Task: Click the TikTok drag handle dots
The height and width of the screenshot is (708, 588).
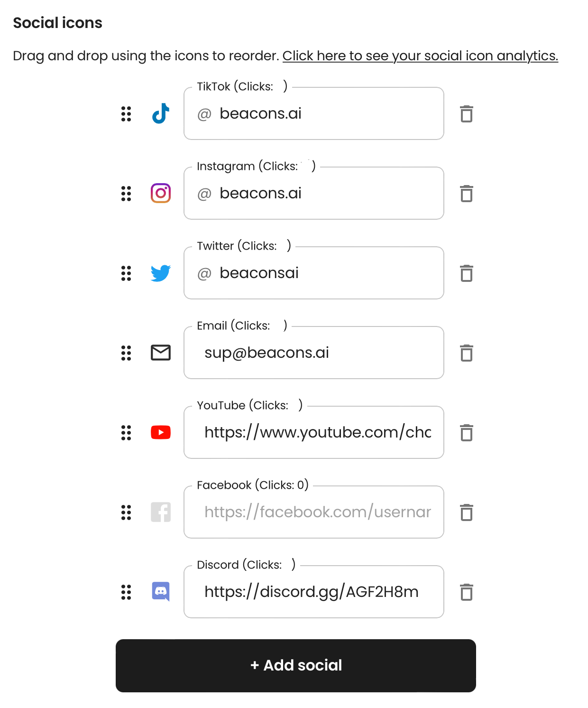Action: (126, 114)
